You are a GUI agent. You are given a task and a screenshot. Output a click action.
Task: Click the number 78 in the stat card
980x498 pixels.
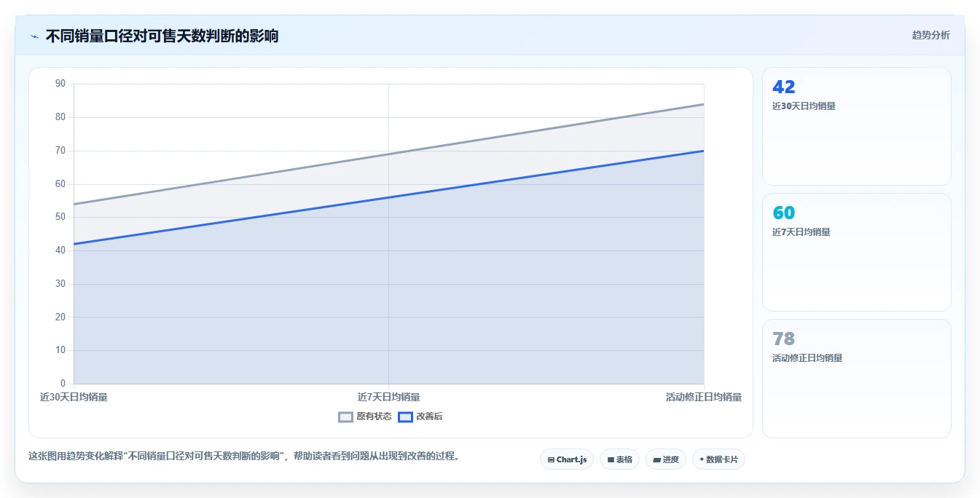tap(784, 339)
